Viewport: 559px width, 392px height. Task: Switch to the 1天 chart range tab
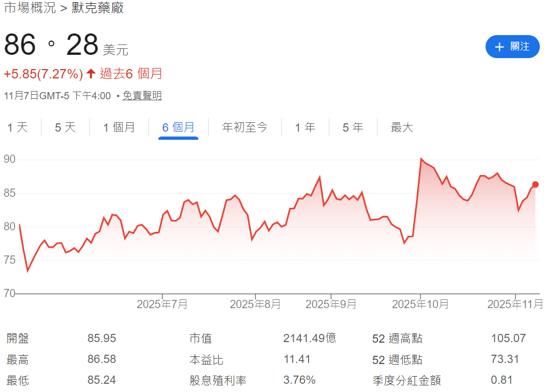[x=18, y=127]
